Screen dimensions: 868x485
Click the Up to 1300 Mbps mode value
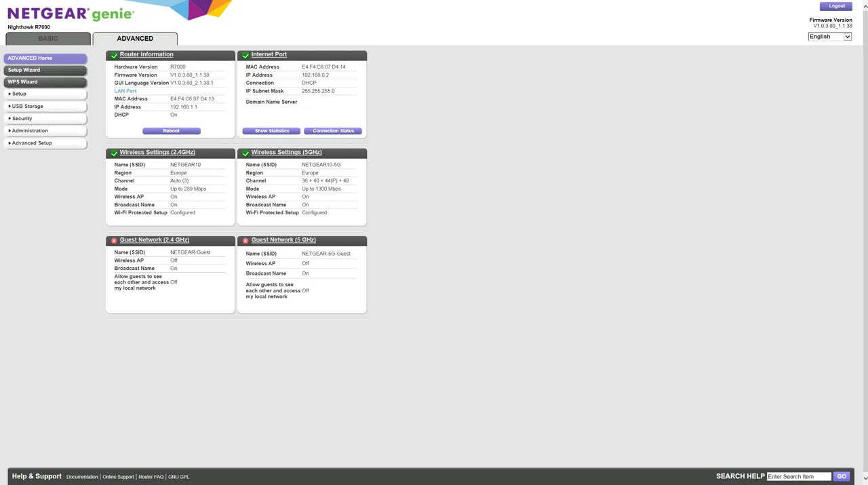coord(321,189)
